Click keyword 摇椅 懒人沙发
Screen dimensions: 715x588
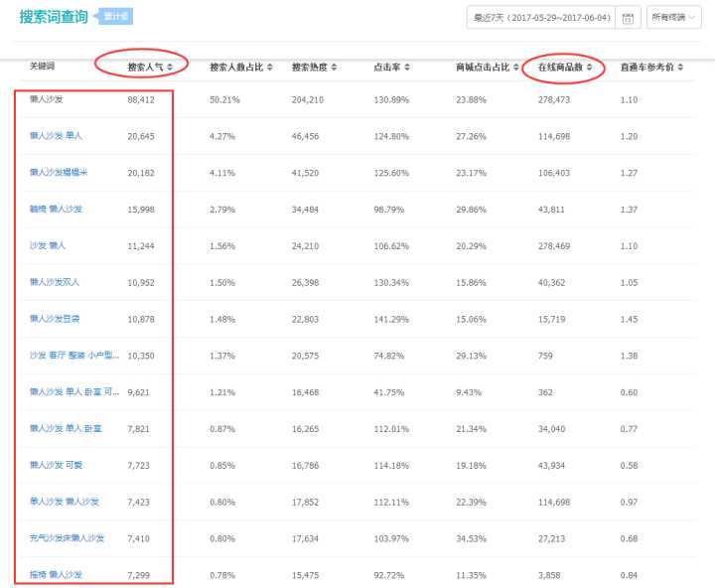pos(56,575)
